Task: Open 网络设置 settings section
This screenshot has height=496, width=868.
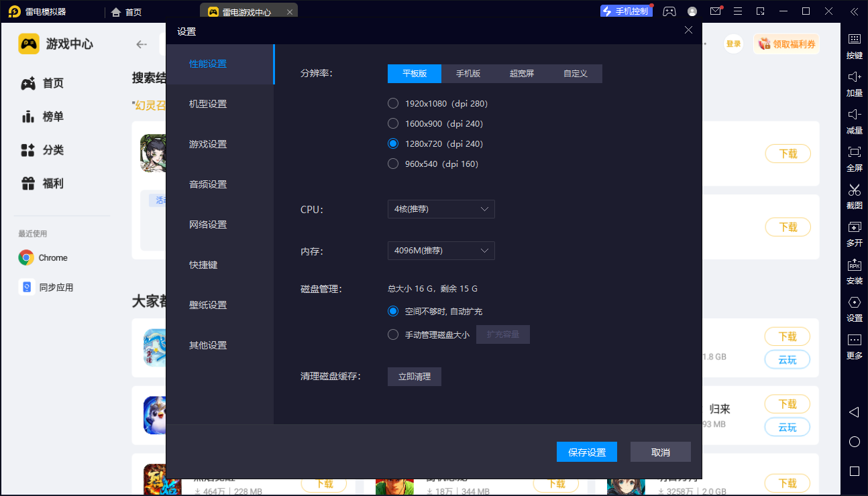Action: (x=220, y=225)
